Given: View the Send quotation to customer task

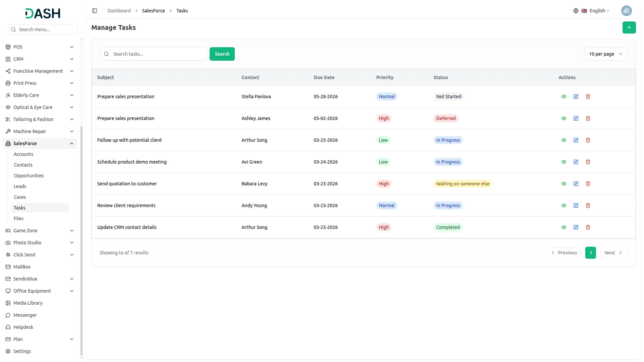Looking at the screenshot, I should point(564,184).
